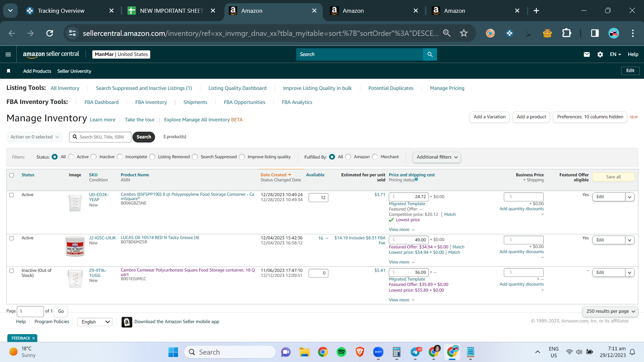Click the zoom magnifier icon in address bar
The height and width of the screenshot is (362, 644).
coord(447,33)
